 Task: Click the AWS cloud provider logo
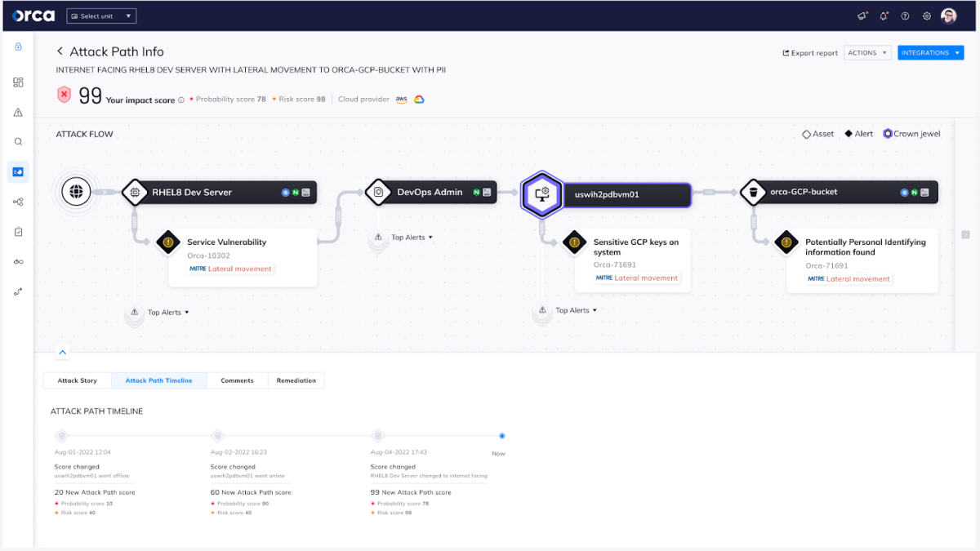click(x=402, y=100)
